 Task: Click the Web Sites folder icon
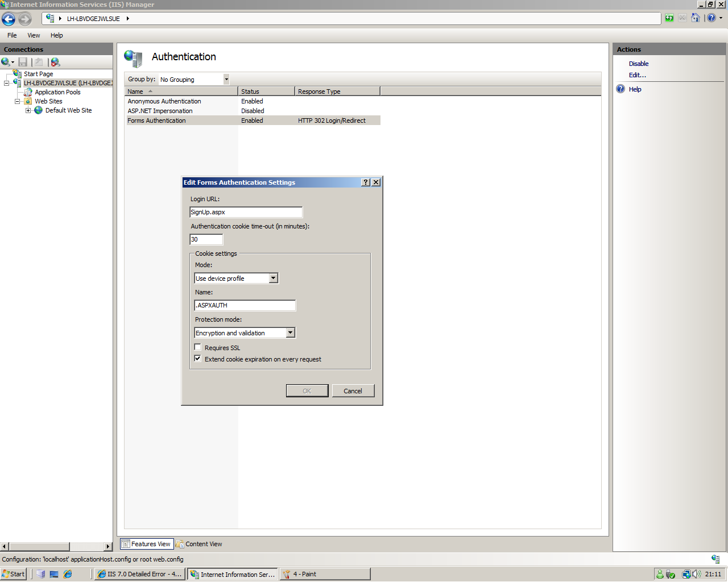coord(28,101)
